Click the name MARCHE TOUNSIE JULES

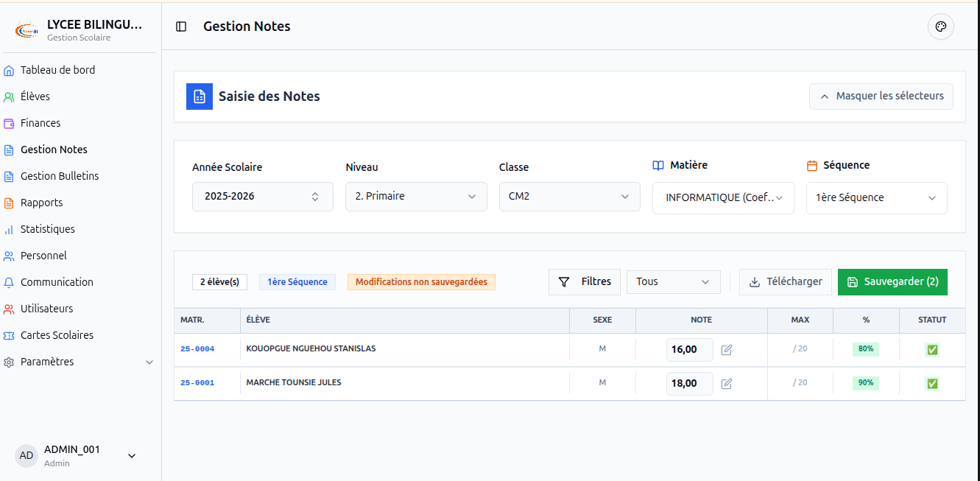294,383
